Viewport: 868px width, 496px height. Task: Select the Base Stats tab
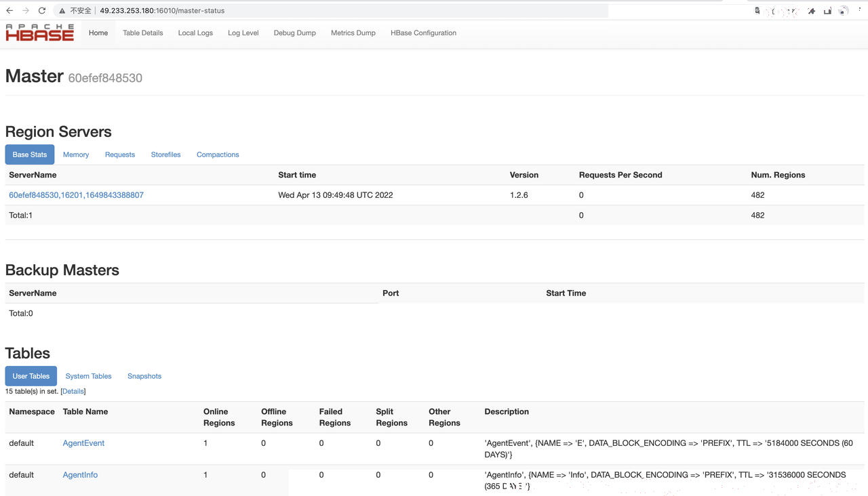point(30,154)
